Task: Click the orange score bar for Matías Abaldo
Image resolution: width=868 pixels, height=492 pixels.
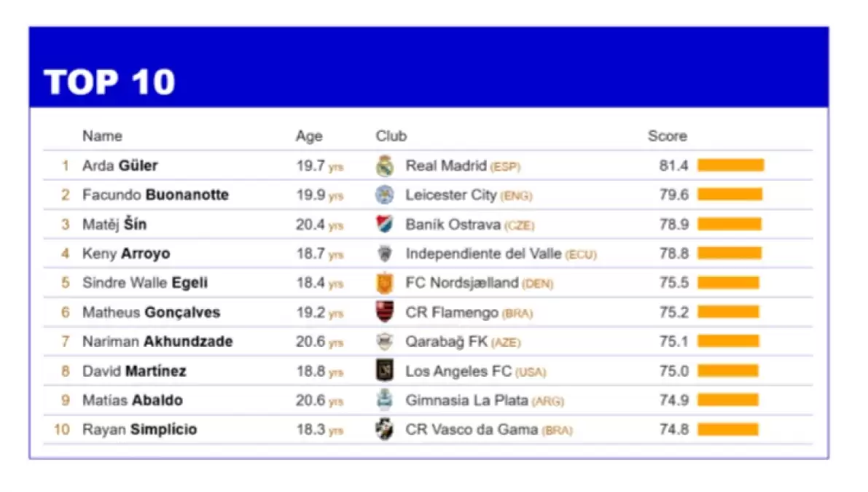Action: click(x=727, y=400)
